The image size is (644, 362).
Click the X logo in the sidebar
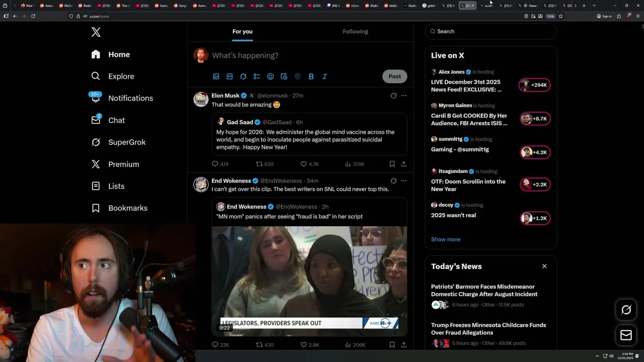point(96,32)
